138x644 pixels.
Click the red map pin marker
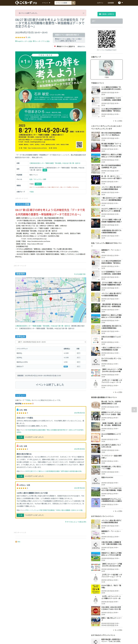(x=51, y=299)
